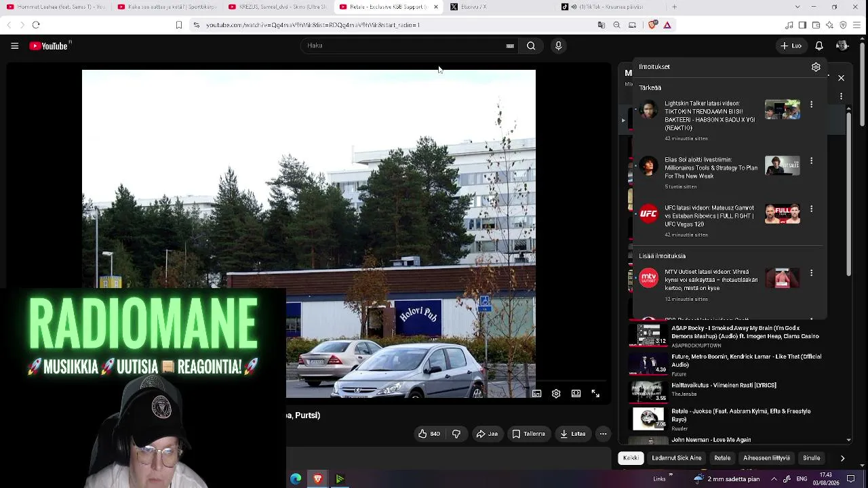Screen dimensions: 868x488
Task: Switch to the KREZUS Surreal_dvd tab
Action: pos(277,7)
